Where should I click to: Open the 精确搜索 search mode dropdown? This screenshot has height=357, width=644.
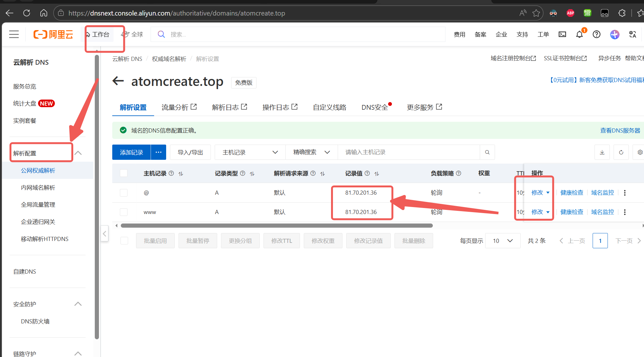311,153
